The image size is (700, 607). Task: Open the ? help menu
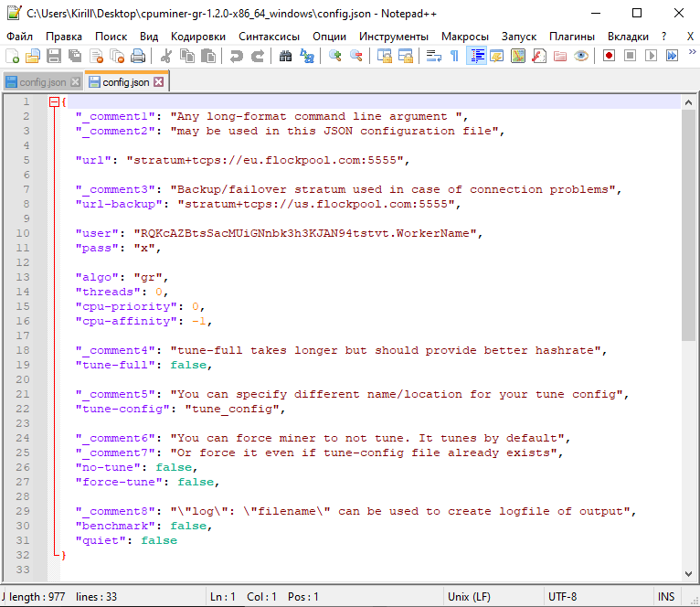point(663,37)
